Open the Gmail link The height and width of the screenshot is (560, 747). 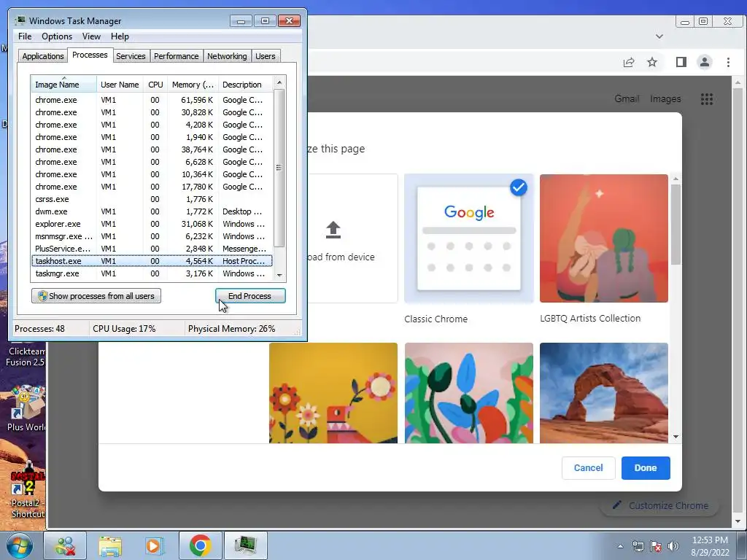coord(627,98)
